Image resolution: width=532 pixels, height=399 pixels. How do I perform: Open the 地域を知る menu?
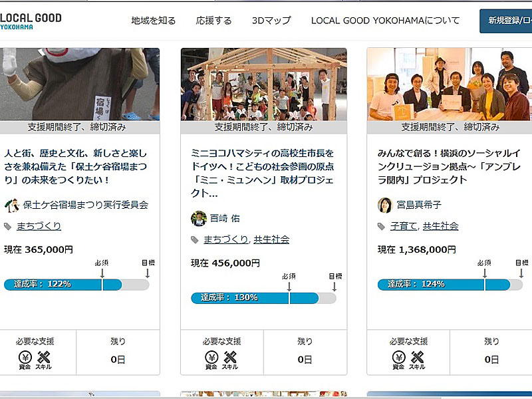(154, 21)
